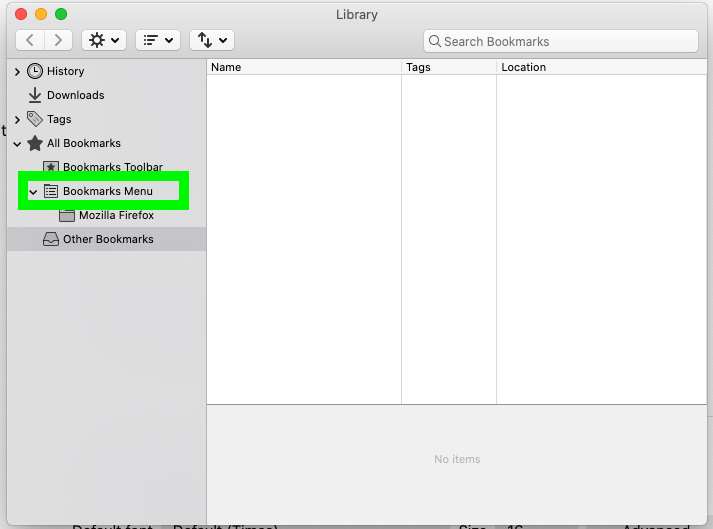Go forward with the right arrow button
Viewport: 713px width, 529px height.
(x=58, y=40)
